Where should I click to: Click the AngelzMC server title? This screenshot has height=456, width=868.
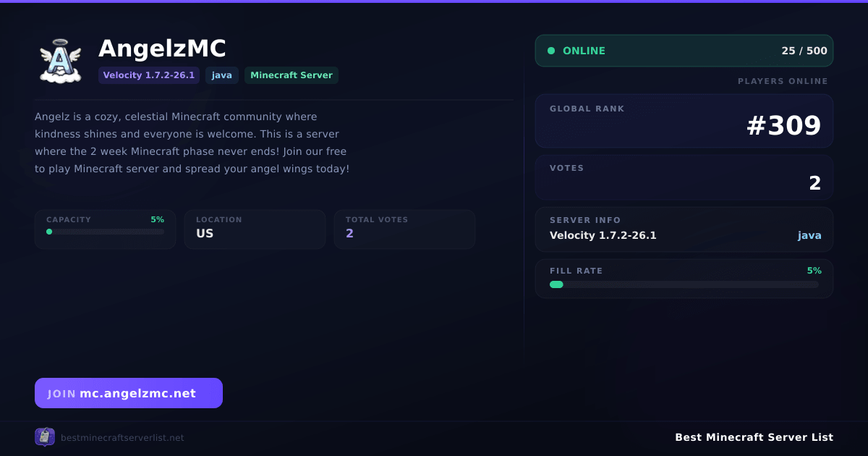point(162,48)
